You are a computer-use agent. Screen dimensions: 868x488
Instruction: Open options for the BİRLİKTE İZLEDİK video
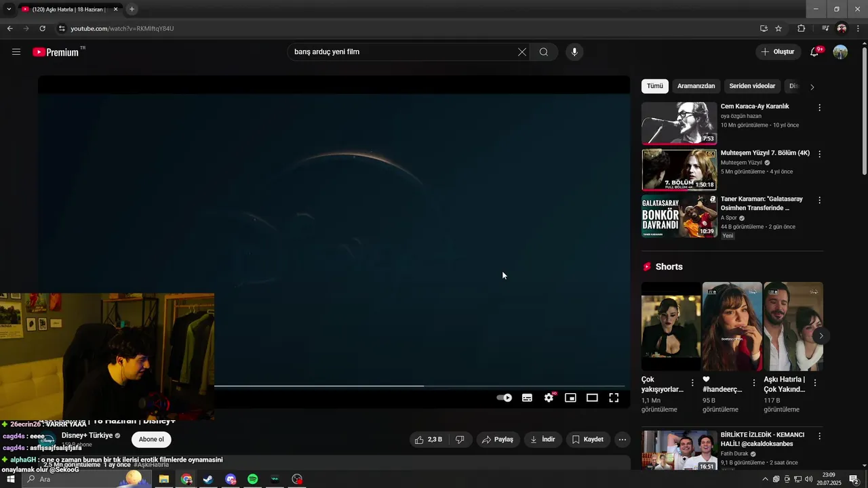pyautogui.click(x=819, y=436)
